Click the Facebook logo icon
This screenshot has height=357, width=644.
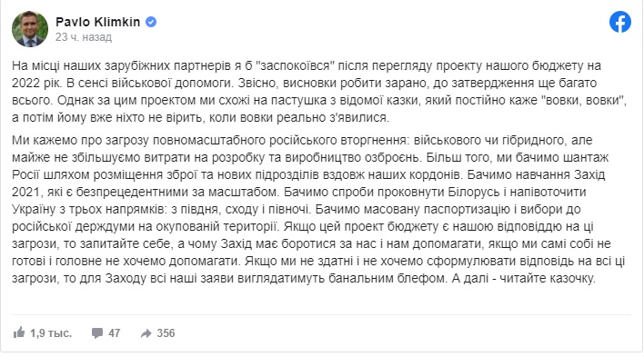(x=620, y=22)
